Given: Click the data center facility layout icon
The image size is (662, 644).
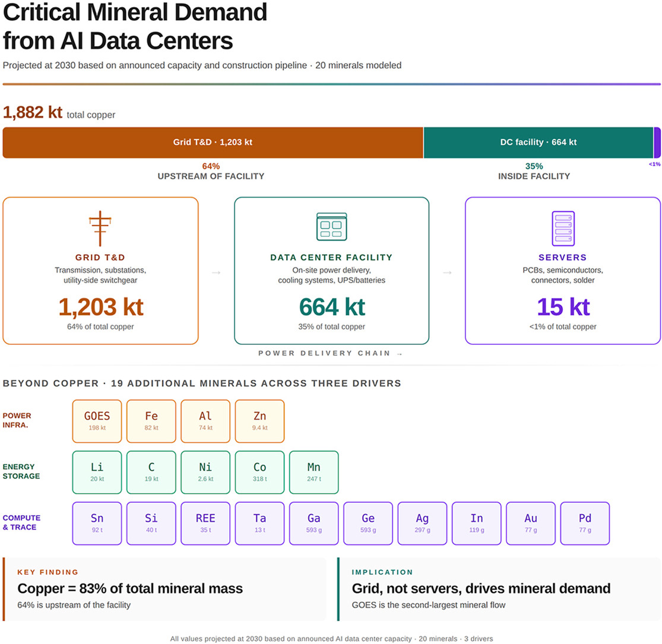Looking at the screenshot, I should point(331,227).
